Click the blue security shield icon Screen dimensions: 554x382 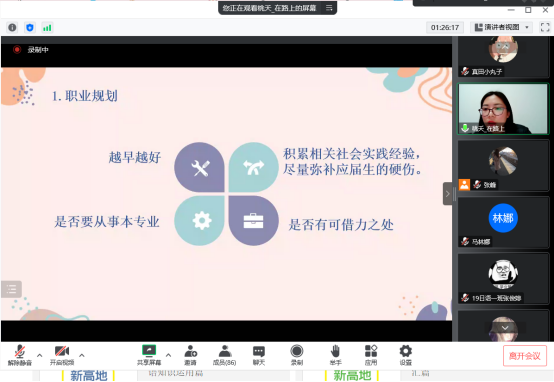pyautogui.click(x=30, y=28)
